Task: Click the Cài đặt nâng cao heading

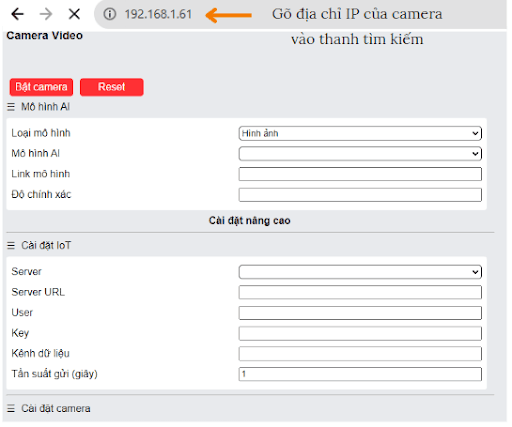Action: coord(249,220)
